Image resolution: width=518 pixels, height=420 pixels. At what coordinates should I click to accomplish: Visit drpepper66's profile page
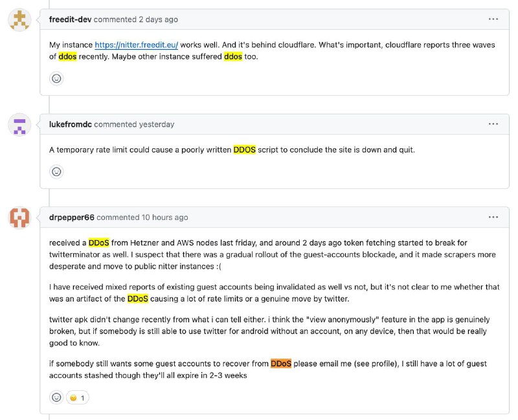click(x=71, y=217)
